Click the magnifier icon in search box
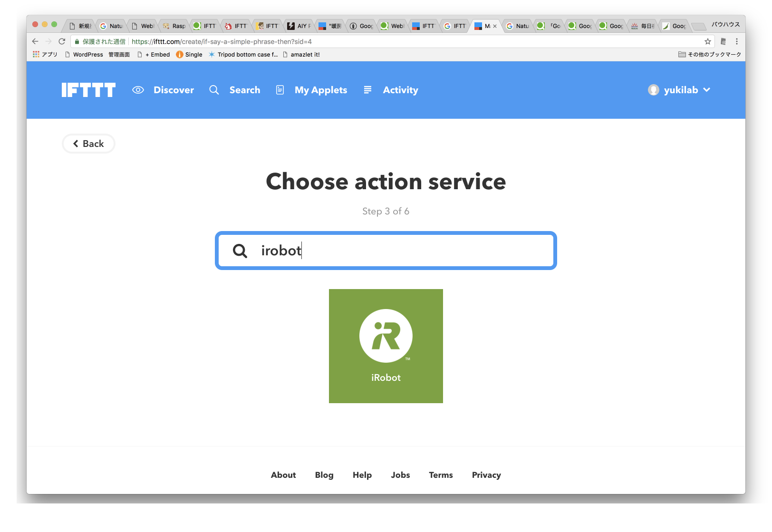Viewport: 772px width, 532px height. (x=240, y=251)
